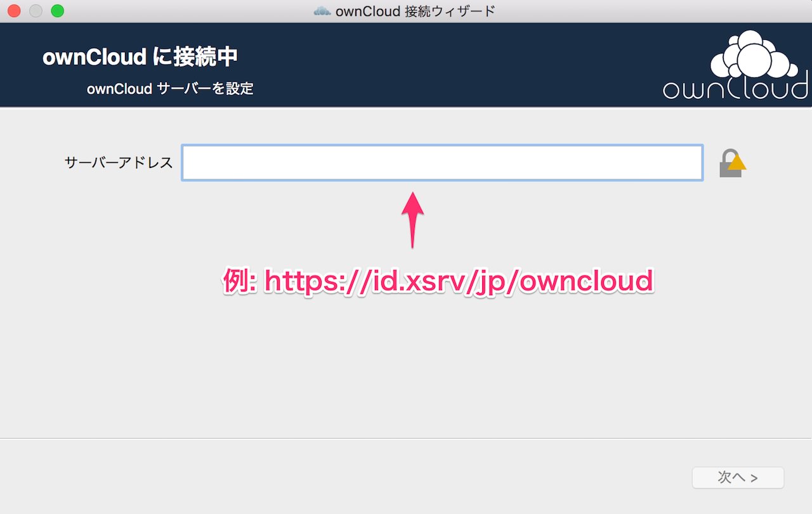Click the ownCloud 接続ウィザード window title
The image size is (812, 514).
(x=415, y=11)
